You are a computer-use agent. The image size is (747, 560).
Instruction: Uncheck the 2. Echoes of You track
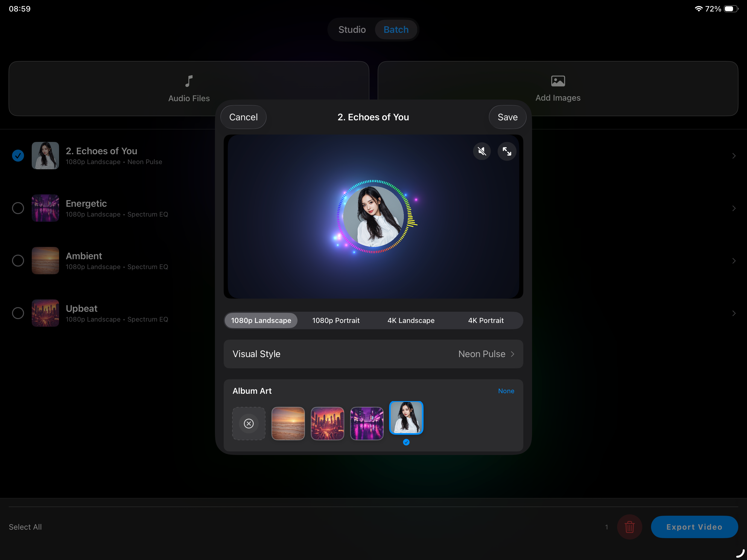(x=18, y=156)
